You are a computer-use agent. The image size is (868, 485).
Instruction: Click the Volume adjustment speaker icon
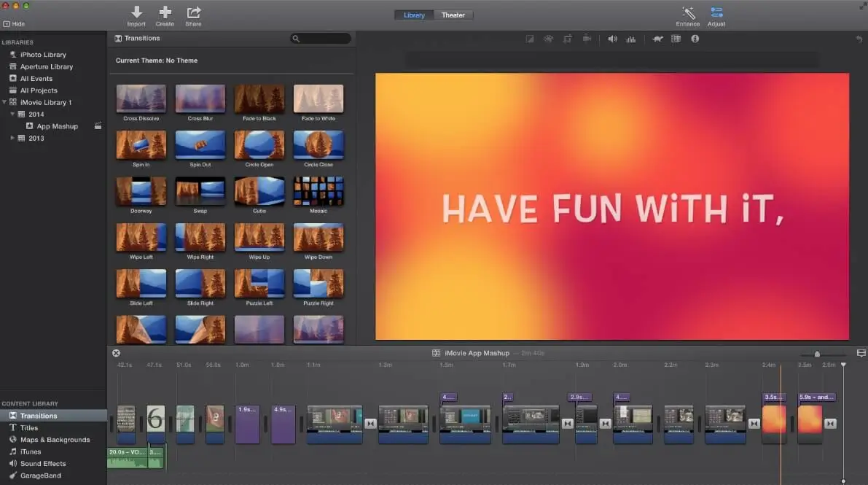(613, 39)
